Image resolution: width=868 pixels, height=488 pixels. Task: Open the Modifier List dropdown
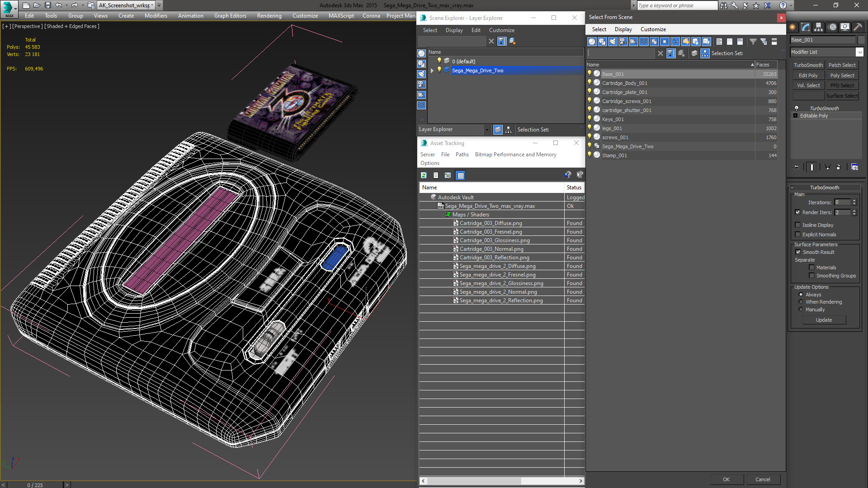(x=859, y=52)
